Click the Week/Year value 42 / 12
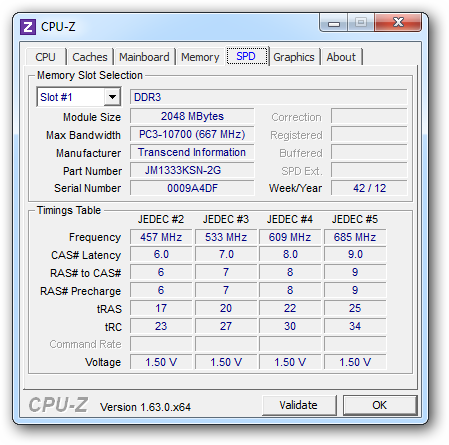The width and height of the screenshot is (449, 445). pyautogui.click(x=369, y=188)
